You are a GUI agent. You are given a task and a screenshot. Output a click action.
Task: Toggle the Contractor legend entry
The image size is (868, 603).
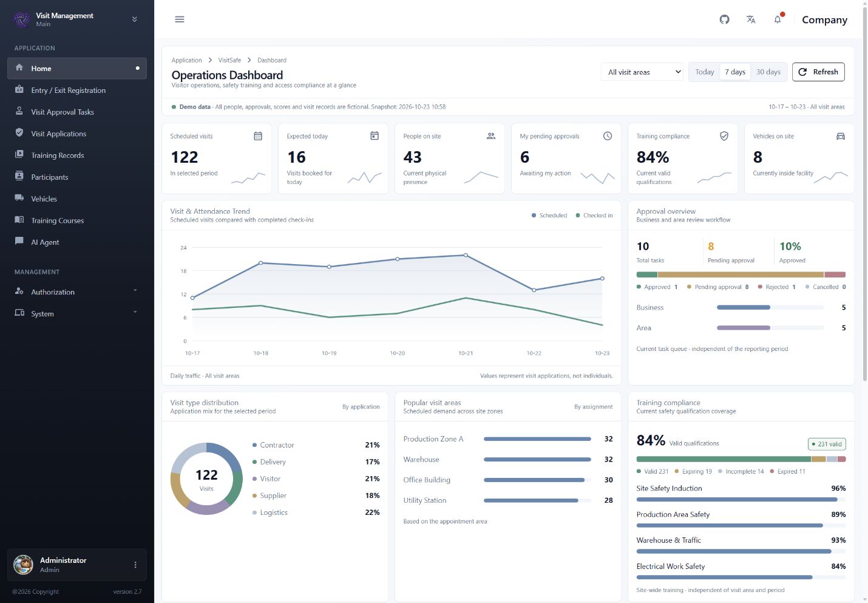273,445
